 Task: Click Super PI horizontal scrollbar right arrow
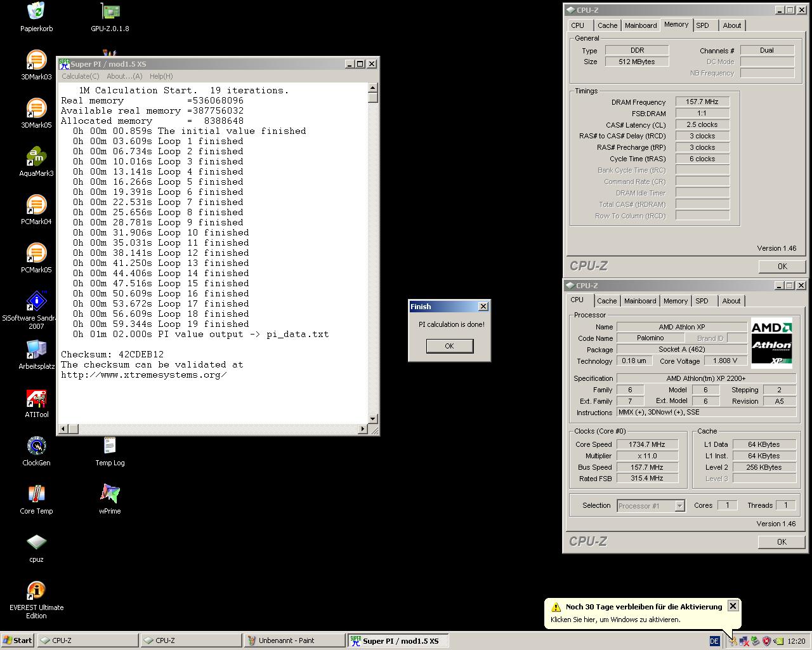point(363,428)
